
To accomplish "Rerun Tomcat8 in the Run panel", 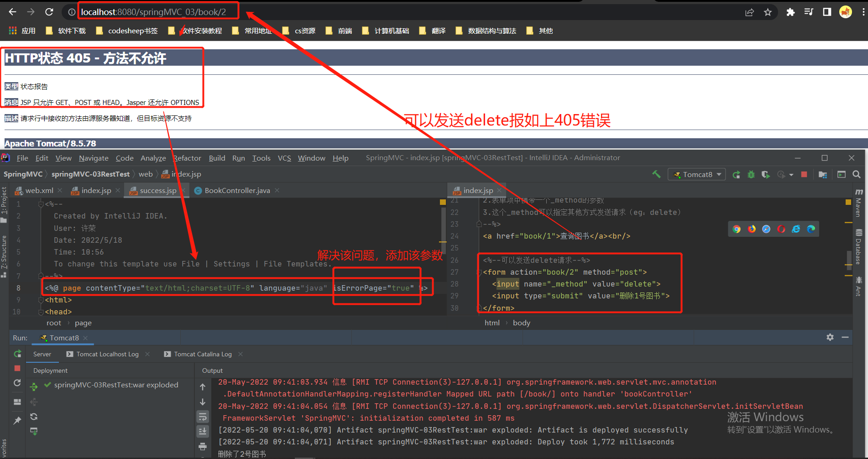I will [17, 354].
